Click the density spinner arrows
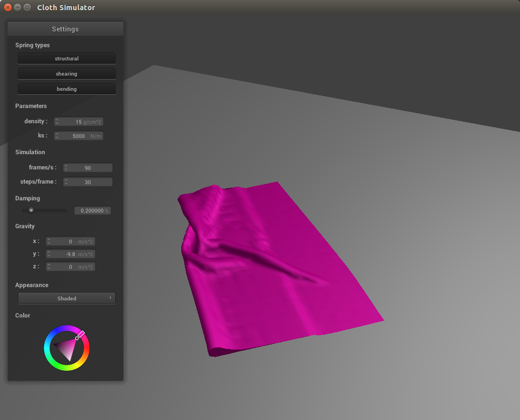 coord(57,122)
